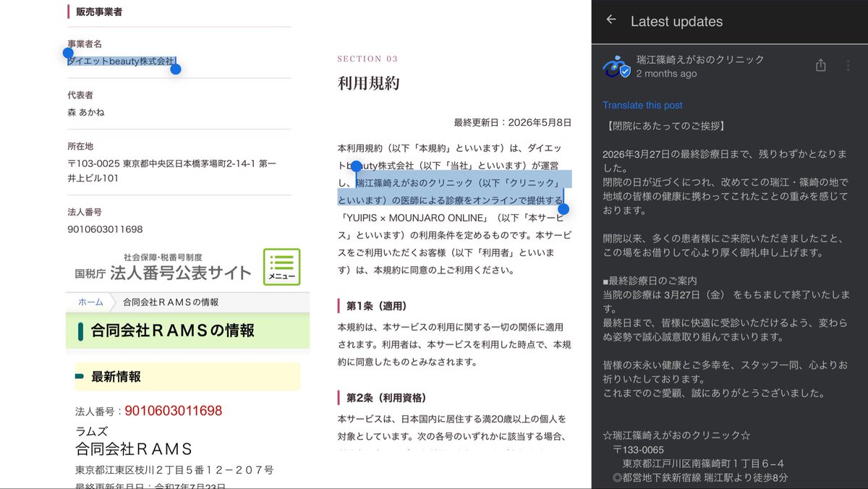Click the 最新情報 section header
The image size is (868, 489).
116,377
